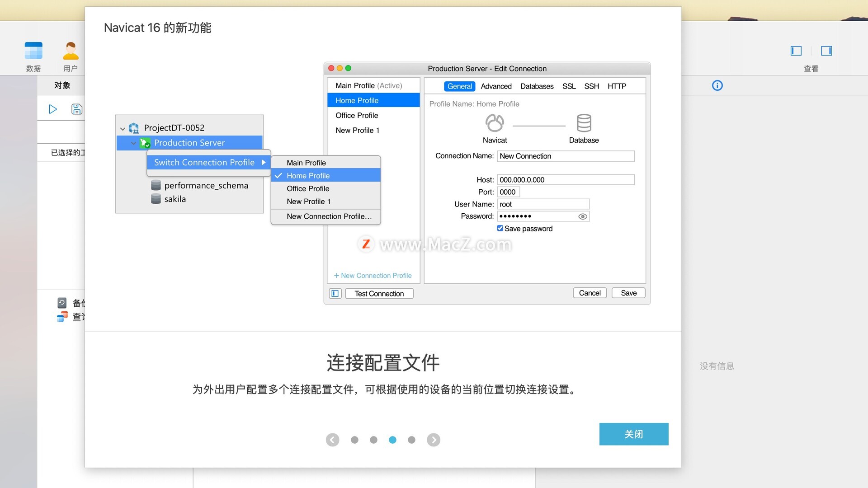This screenshot has width=868, height=488.
Task: Expand Switch Connection Profile submenu arrow
Action: tap(263, 162)
